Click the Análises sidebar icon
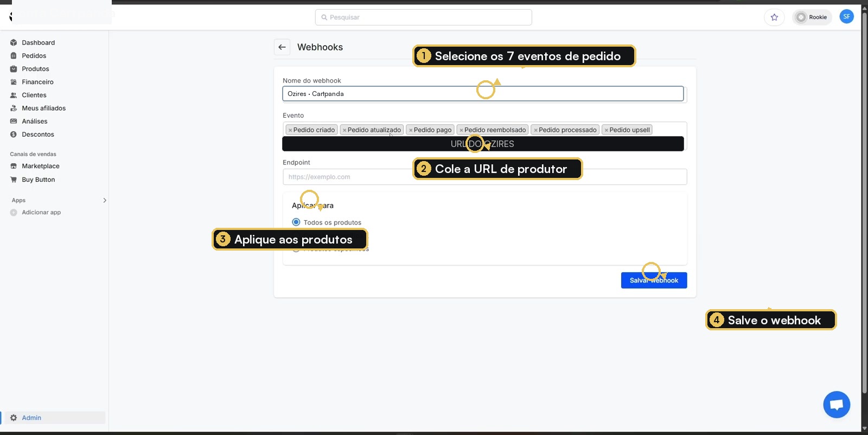 click(14, 121)
